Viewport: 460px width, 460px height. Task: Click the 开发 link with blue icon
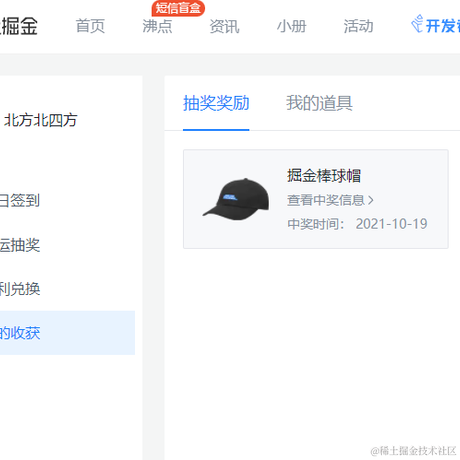pyautogui.click(x=435, y=25)
